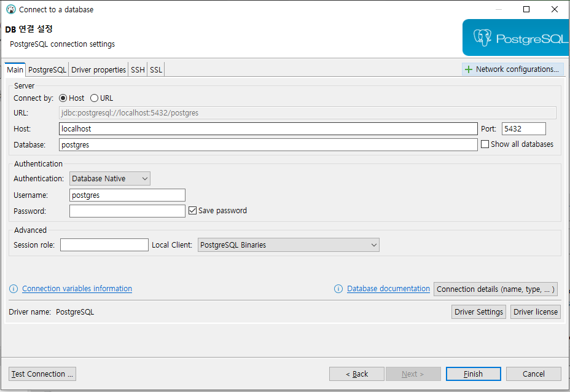Image resolution: width=570 pixels, height=392 pixels.
Task: Switch to the PostgreSQL tab
Action: (47, 70)
